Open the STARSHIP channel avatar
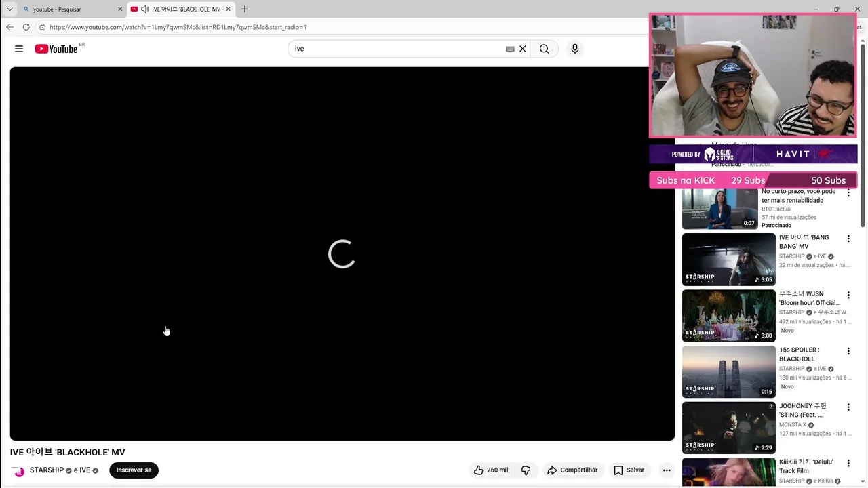Viewport: 868px width, 488px height. [x=19, y=470]
